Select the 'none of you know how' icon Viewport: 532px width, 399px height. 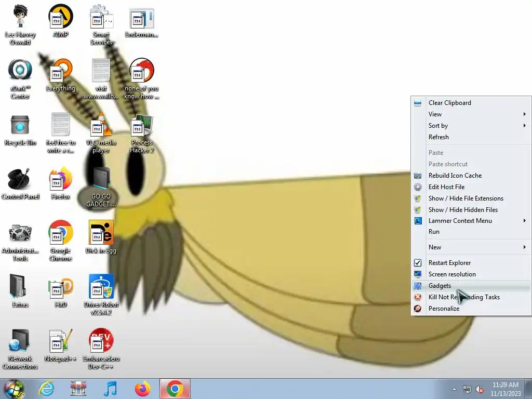click(141, 79)
